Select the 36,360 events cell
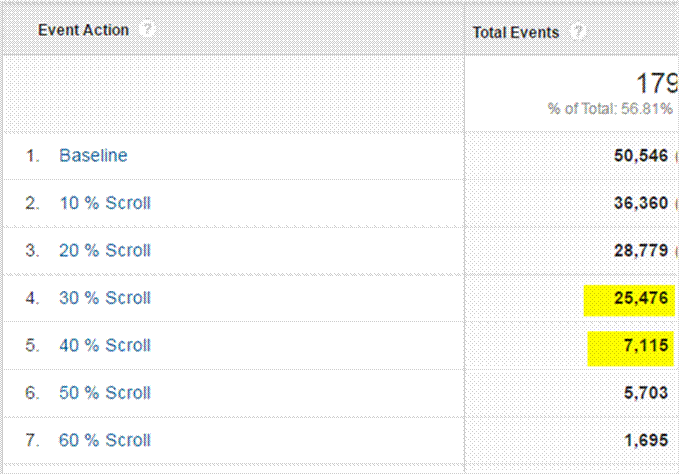Image resolution: width=679 pixels, height=474 pixels. tap(641, 203)
